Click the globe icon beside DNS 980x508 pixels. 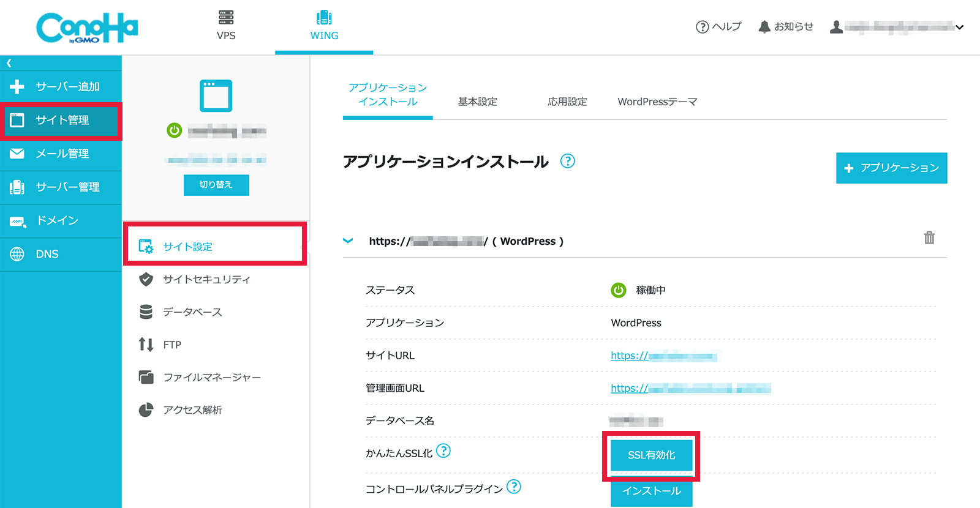pyautogui.click(x=17, y=254)
